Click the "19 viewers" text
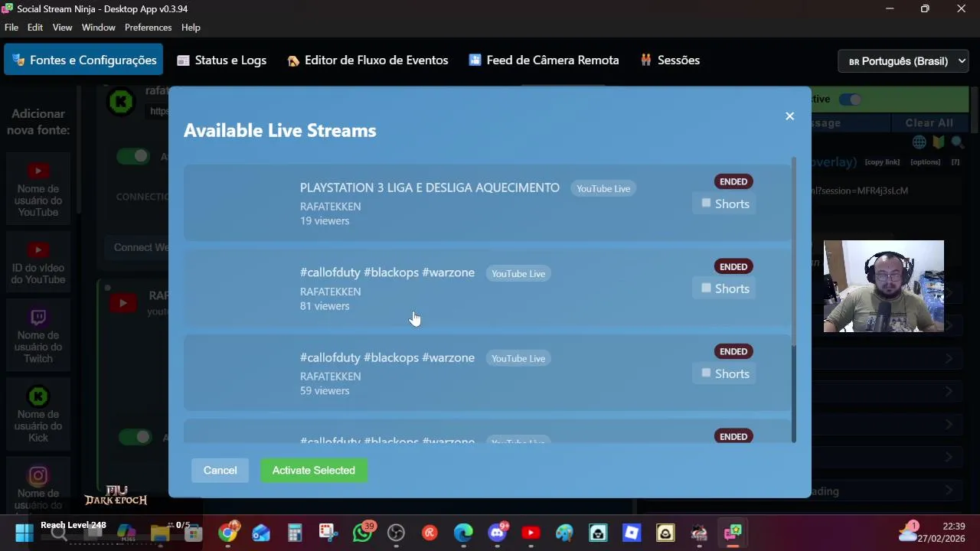This screenshot has height=551, width=980. tap(325, 220)
